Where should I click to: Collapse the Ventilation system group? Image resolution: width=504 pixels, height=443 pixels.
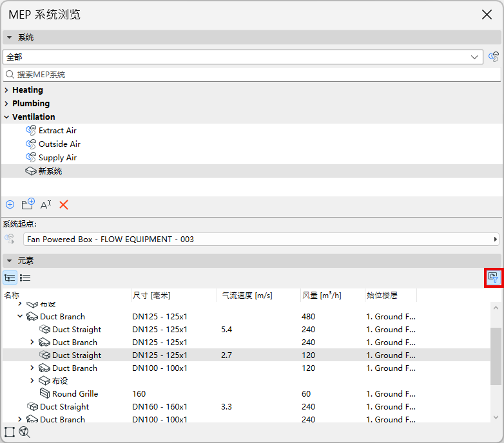pos(6,117)
